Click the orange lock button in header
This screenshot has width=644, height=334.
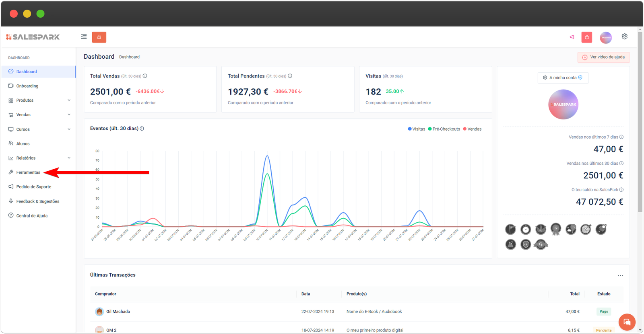click(99, 37)
